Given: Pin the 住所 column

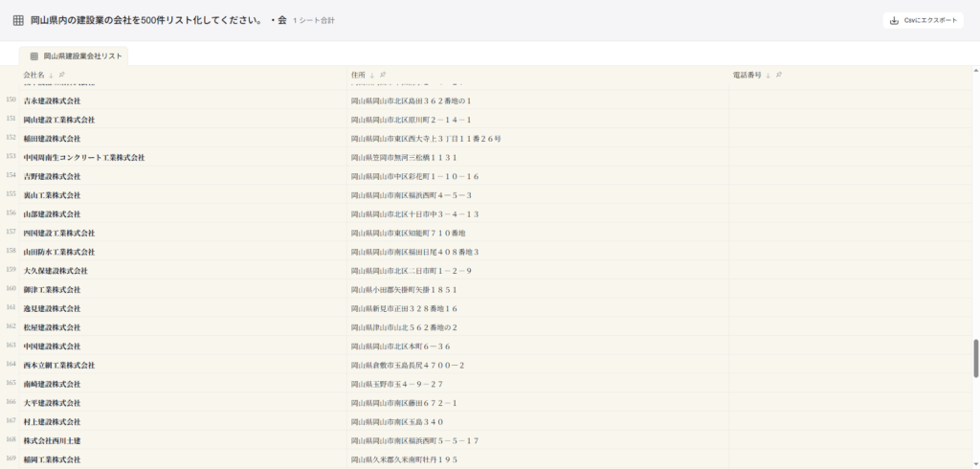Looking at the screenshot, I should pos(383,75).
